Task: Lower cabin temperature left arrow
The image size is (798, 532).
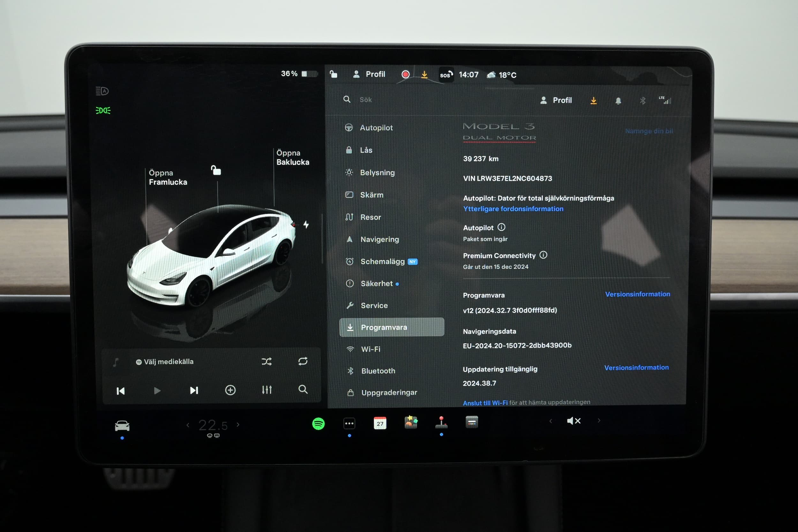Action: tap(188, 425)
